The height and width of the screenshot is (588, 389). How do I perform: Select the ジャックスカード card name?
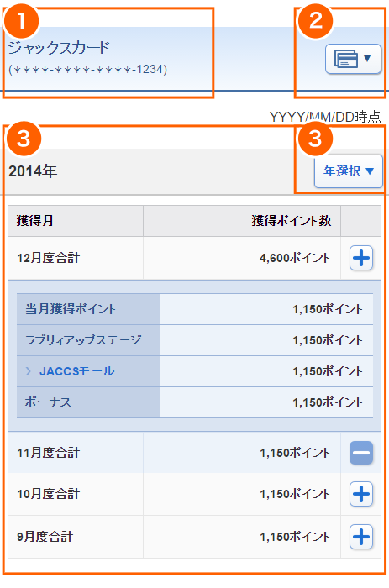click(x=59, y=48)
